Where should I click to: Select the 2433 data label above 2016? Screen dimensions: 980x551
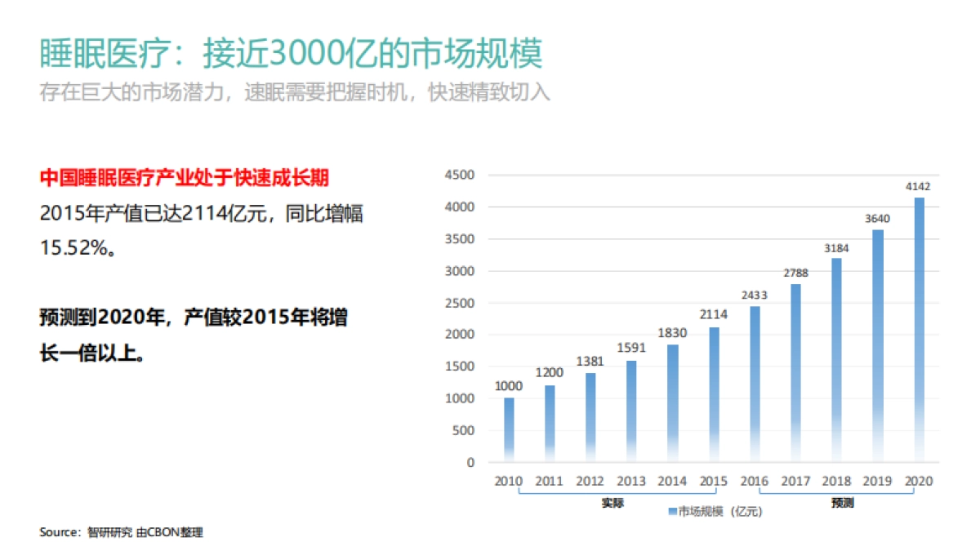pyautogui.click(x=755, y=295)
